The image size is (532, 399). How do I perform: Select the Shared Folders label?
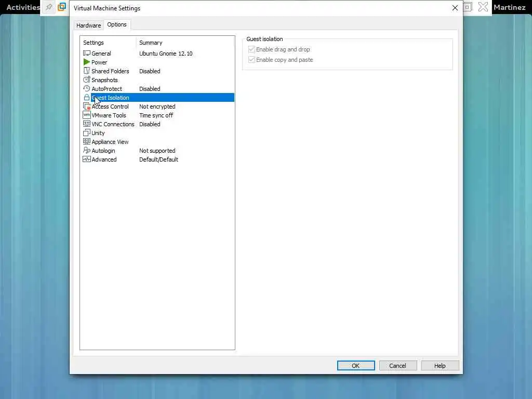110,71
